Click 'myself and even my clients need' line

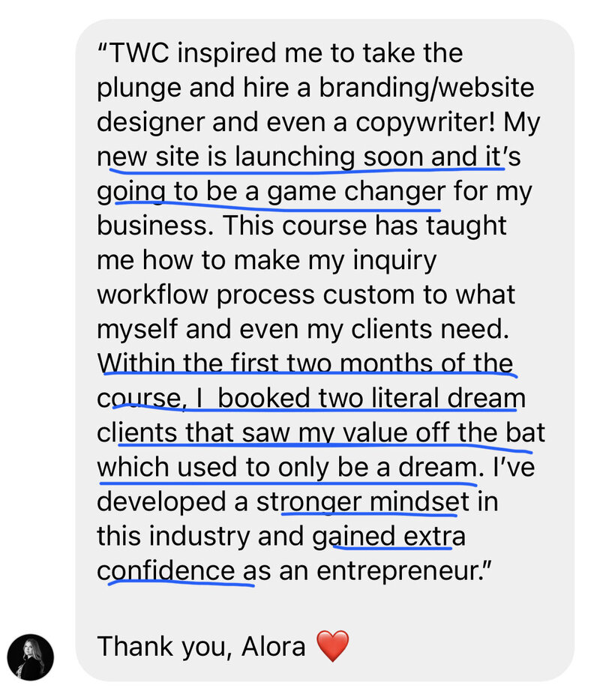[302, 330]
